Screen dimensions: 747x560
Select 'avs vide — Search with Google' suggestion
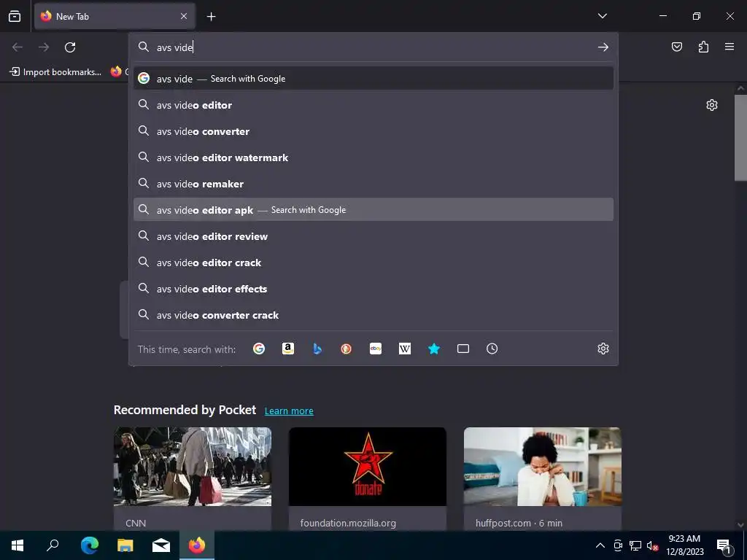pos(373,79)
